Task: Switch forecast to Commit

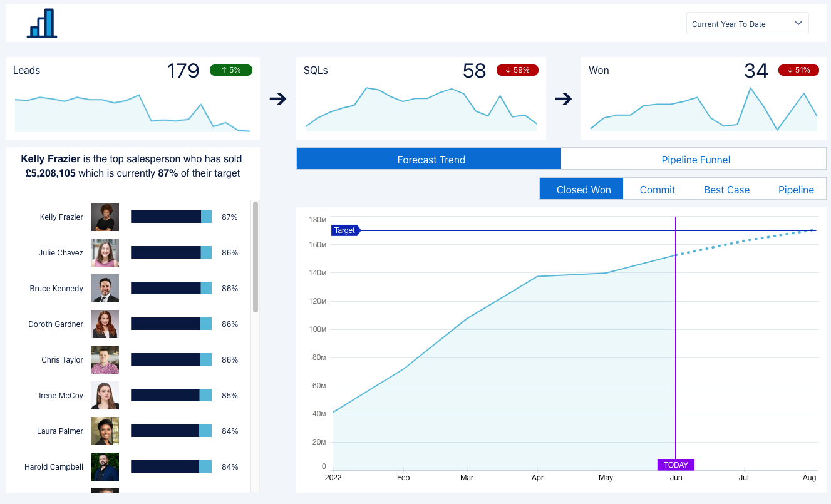Action: (x=657, y=190)
